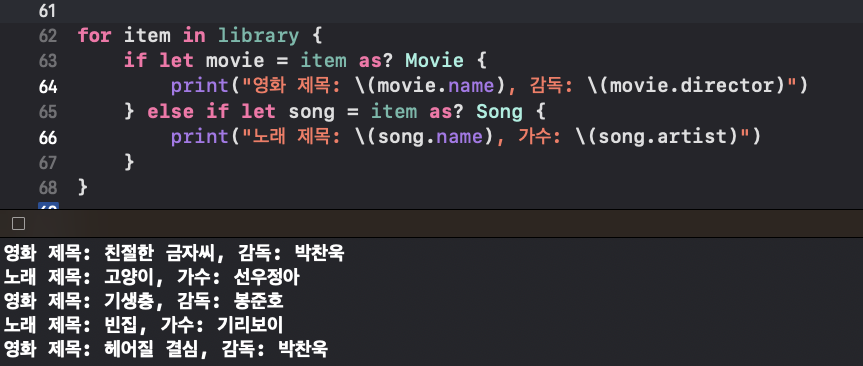Click line number 63 in the gutter

tap(48, 61)
